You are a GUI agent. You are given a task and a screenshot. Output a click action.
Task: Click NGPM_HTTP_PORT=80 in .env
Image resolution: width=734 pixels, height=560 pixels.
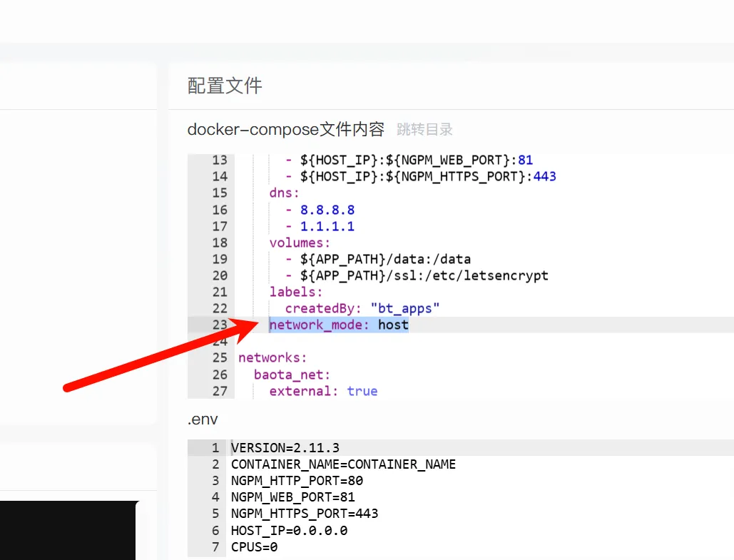(x=297, y=481)
